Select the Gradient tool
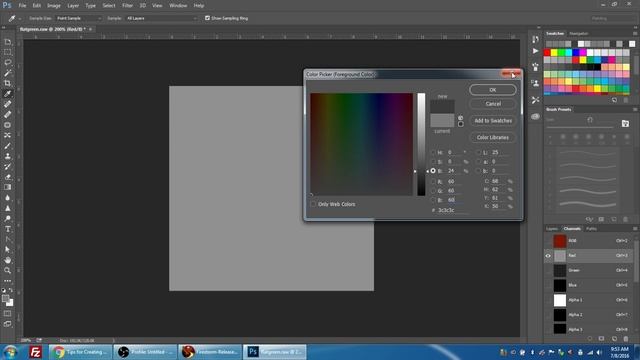 [x=8, y=187]
